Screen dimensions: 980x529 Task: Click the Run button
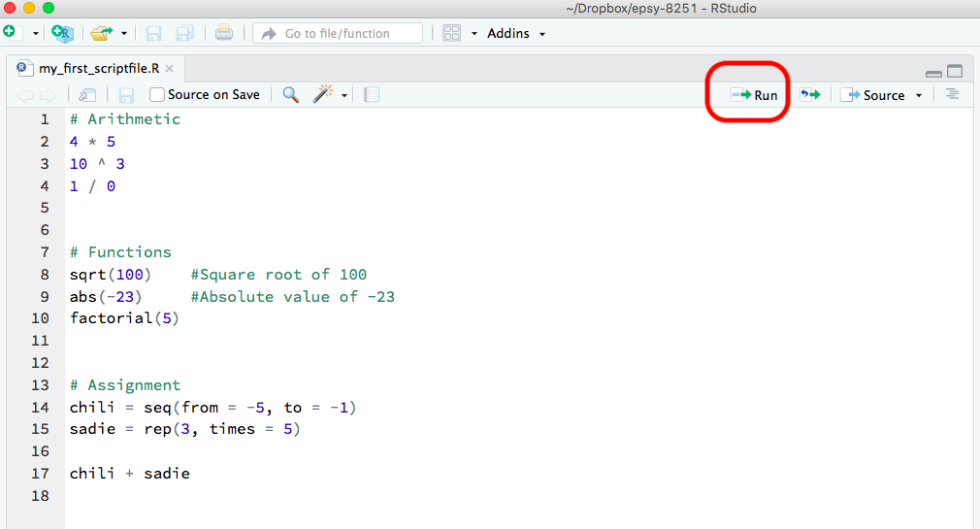[x=755, y=95]
